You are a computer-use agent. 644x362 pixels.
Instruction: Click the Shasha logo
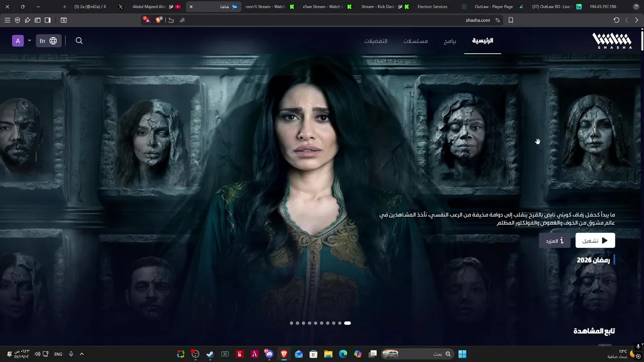[x=612, y=41]
